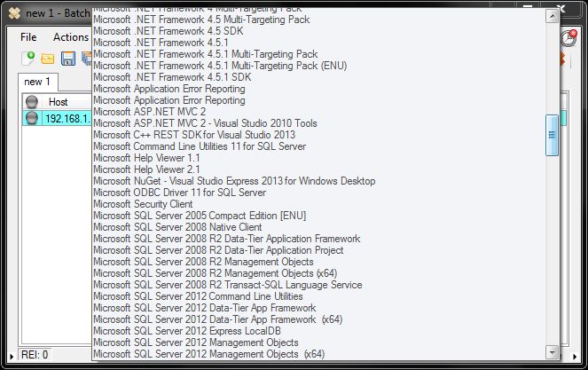This screenshot has width=588, height=370.
Task: Click the gray ball column header beside Host
Action: (x=32, y=102)
